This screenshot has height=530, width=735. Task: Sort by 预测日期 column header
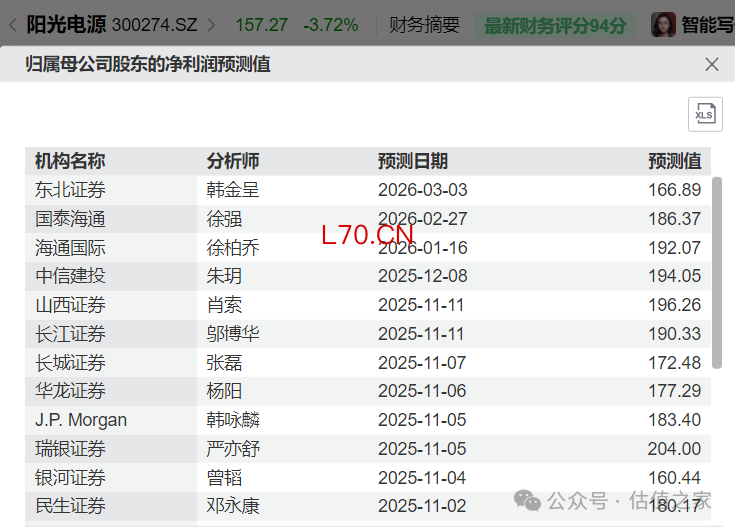tap(413, 161)
